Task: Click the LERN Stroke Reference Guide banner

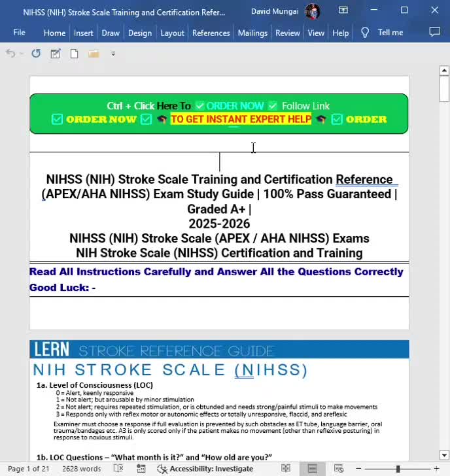Action: (219, 349)
